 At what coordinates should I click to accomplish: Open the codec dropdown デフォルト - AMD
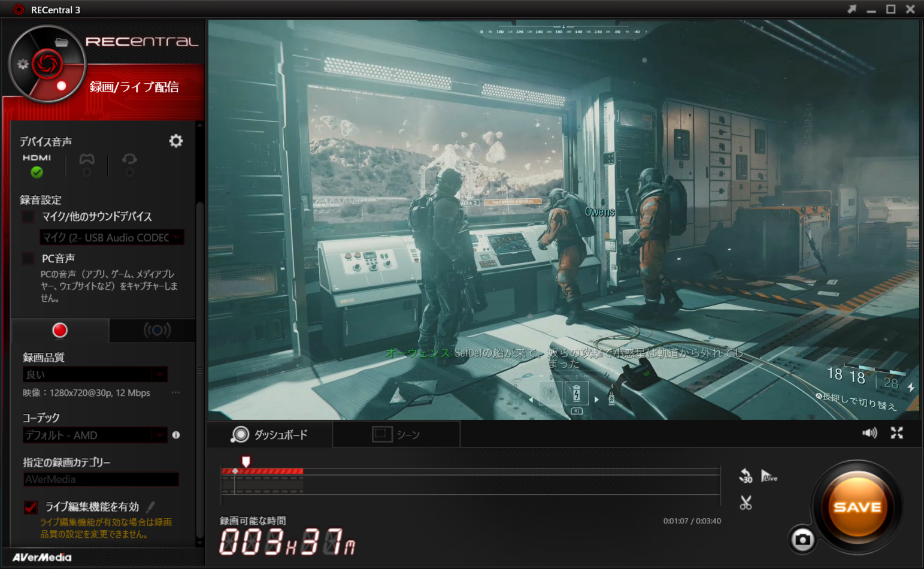(95, 435)
